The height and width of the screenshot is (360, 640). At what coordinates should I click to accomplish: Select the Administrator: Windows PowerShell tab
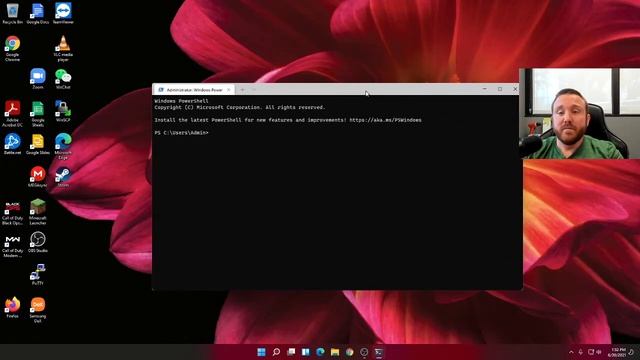coord(193,89)
